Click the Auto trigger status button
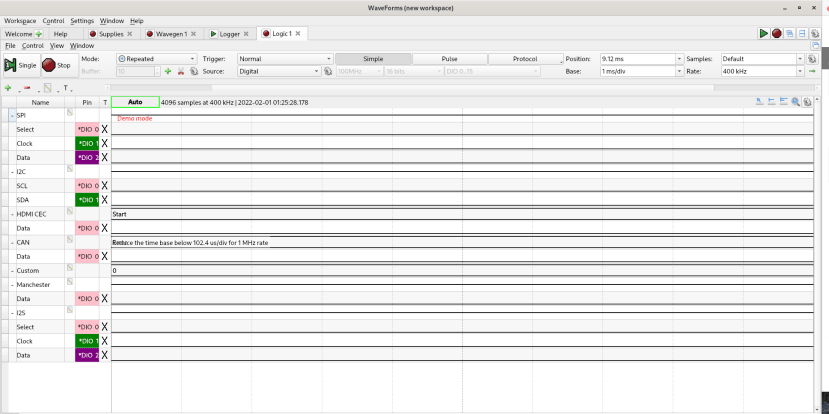This screenshot has height=414, width=829. [x=135, y=102]
